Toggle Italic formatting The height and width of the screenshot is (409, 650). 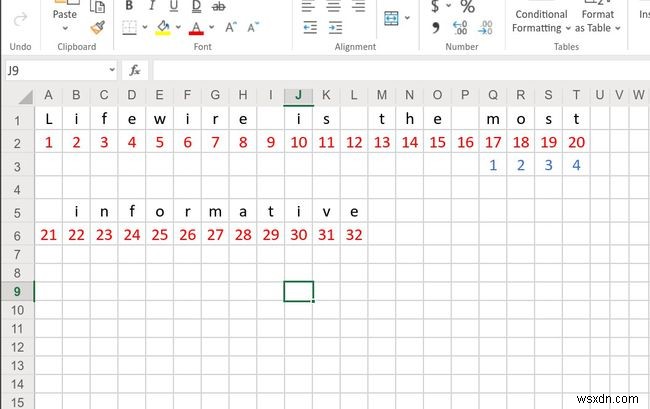point(152,6)
